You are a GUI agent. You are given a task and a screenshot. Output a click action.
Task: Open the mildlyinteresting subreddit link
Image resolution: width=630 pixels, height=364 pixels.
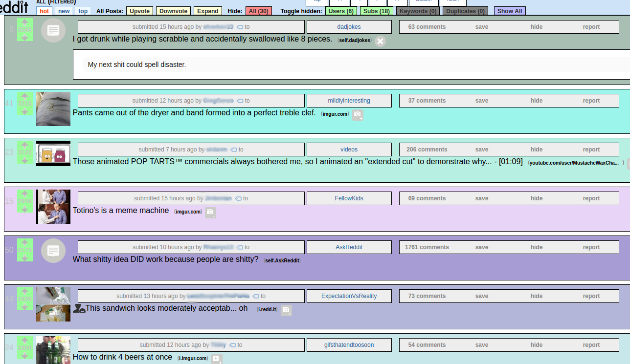(349, 101)
